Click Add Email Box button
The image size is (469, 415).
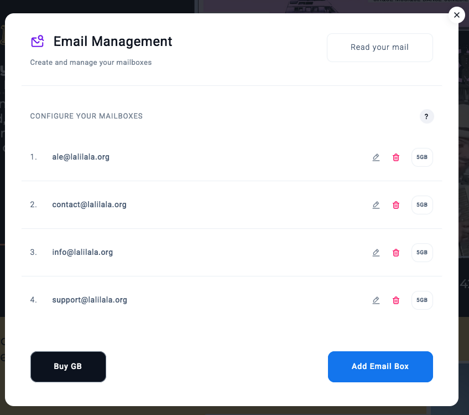point(380,366)
